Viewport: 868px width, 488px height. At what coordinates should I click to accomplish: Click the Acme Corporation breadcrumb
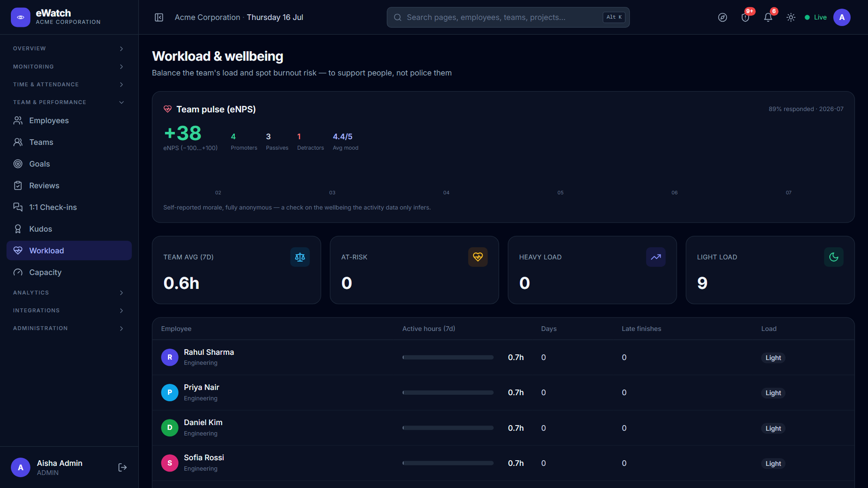tap(207, 17)
